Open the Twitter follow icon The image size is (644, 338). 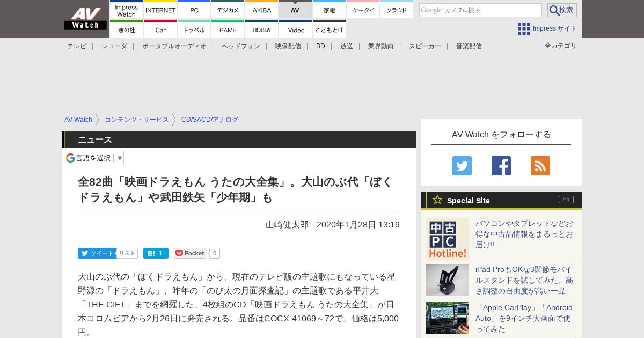462,166
